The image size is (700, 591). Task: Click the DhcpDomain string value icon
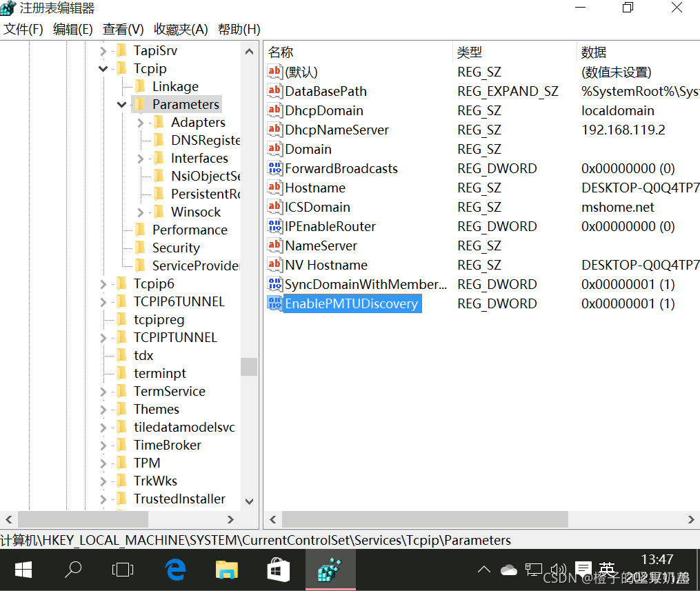(x=274, y=110)
